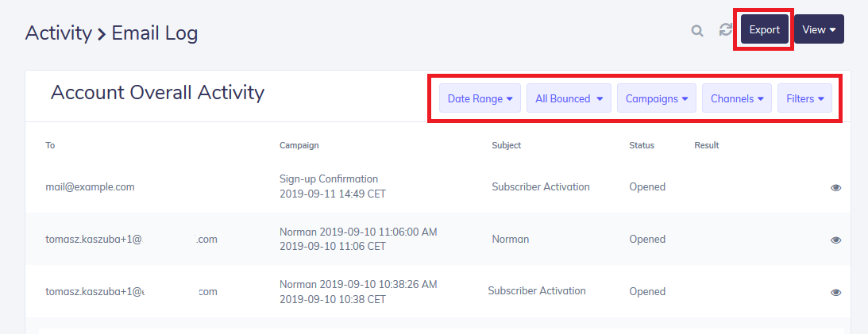The width and height of the screenshot is (868, 334).
Task: Open the Campaigns filter dropdown
Action: (x=656, y=99)
